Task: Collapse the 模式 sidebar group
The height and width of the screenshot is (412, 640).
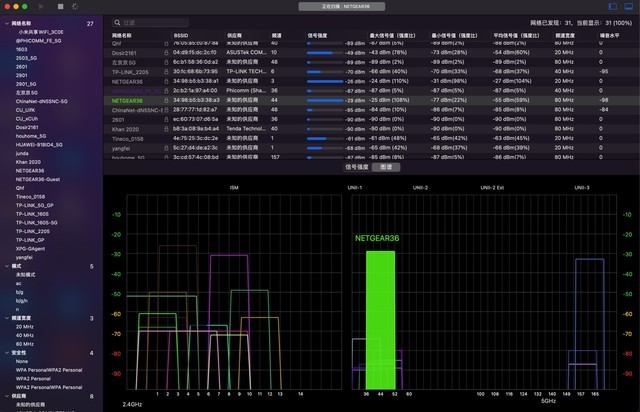Action: click(x=7, y=266)
